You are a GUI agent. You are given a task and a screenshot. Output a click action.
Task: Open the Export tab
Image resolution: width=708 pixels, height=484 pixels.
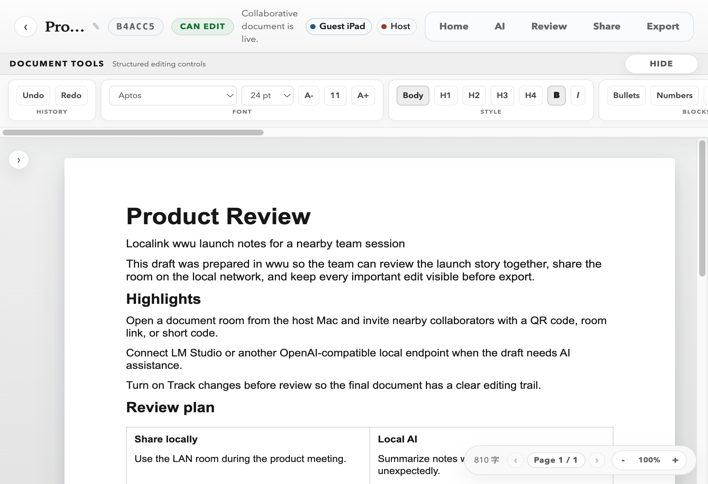coord(662,26)
